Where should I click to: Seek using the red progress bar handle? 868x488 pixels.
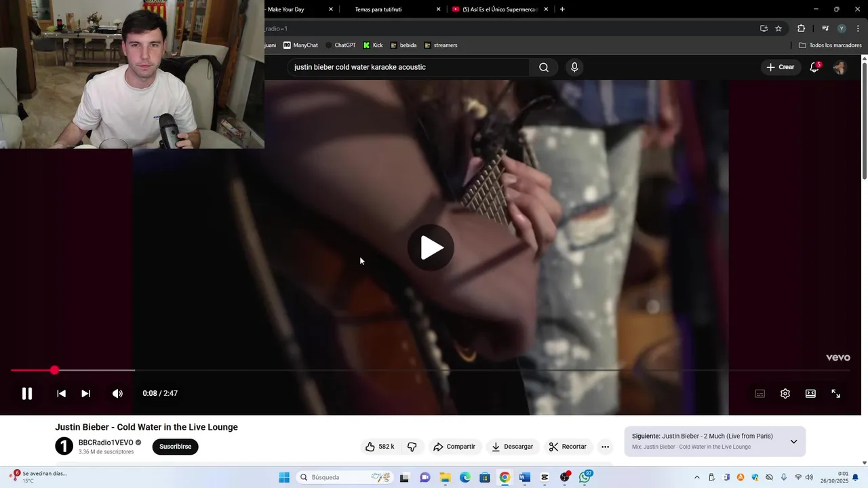[54, 370]
